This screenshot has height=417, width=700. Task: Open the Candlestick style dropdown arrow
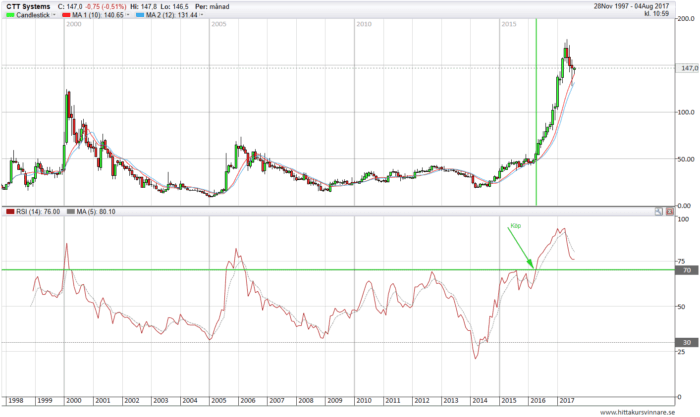54,15
